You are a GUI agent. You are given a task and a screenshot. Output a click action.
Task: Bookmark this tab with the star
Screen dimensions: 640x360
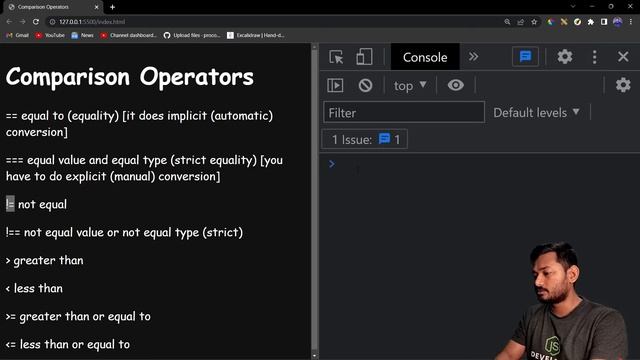(534, 22)
